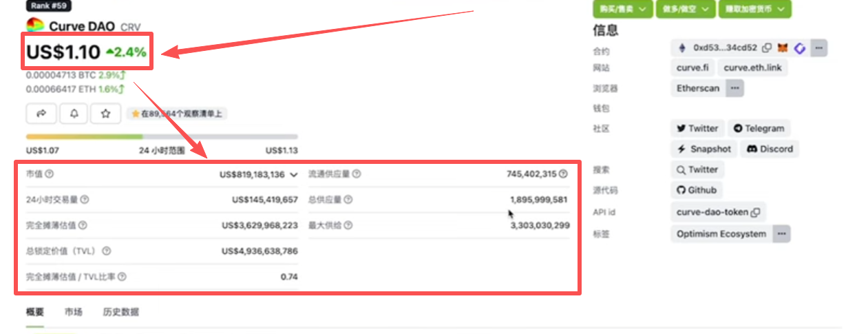Click the CRV ticker symbol text
Image resolution: width=868 pixels, height=334 pixels.
pyautogui.click(x=131, y=27)
